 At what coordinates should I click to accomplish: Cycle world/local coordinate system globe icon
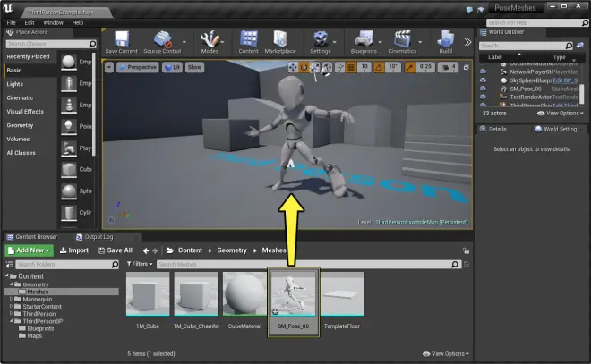(x=327, y=67)
